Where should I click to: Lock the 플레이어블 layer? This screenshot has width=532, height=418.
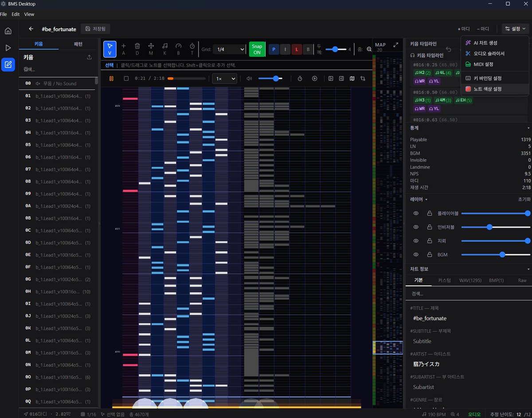(x=429, y=213)
